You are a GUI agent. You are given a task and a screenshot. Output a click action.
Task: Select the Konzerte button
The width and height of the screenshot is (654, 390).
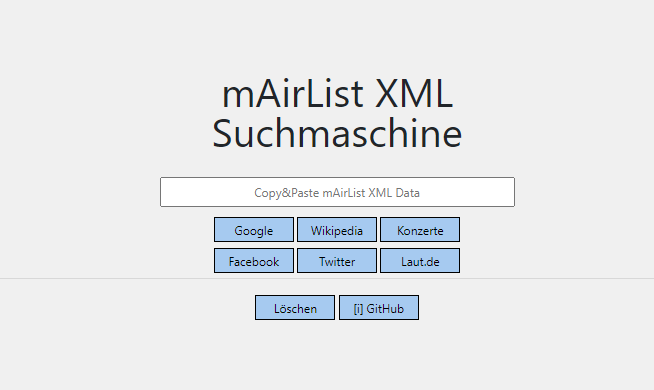point(420,229)
